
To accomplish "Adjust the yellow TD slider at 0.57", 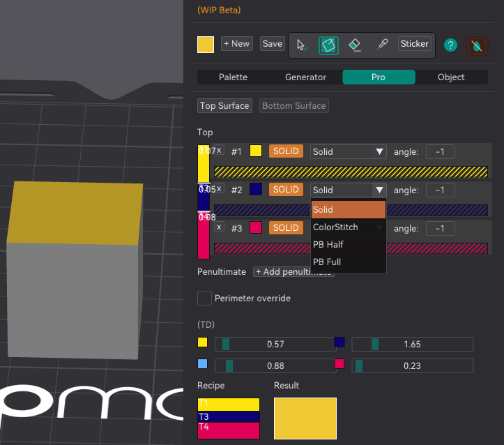I will [x=275, y=344].
